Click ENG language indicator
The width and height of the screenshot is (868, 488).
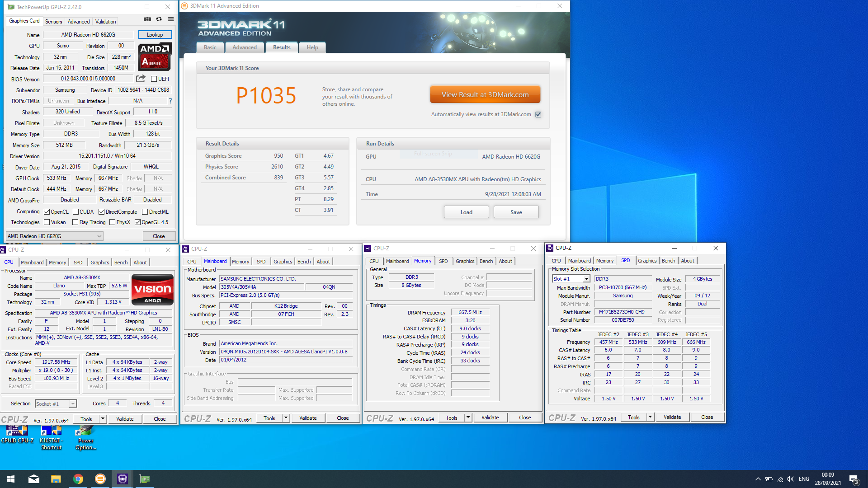pos(804,479)
